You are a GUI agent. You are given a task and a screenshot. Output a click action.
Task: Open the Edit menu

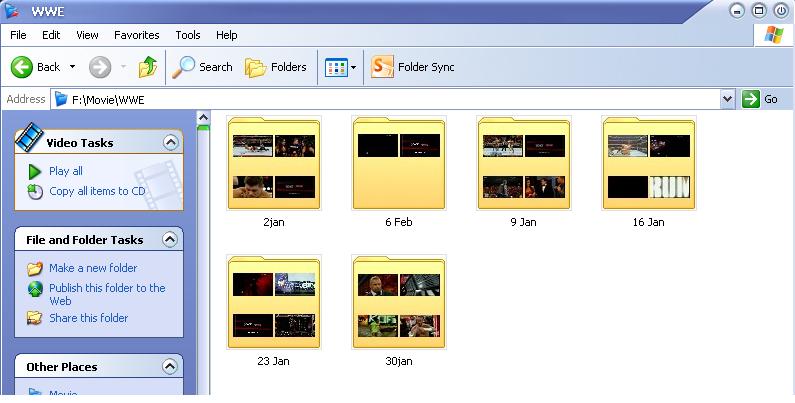coord(51,35)
